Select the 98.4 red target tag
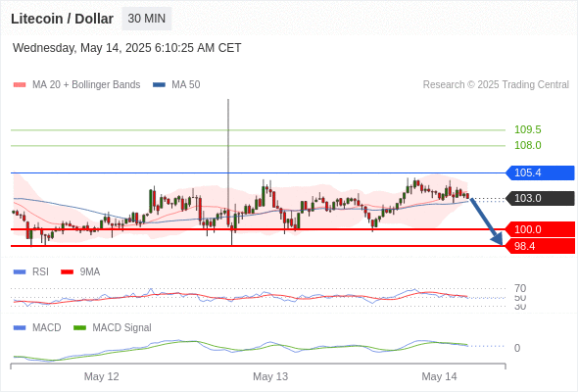Viewport: 578px width, 392px height. tap(540, 246)
